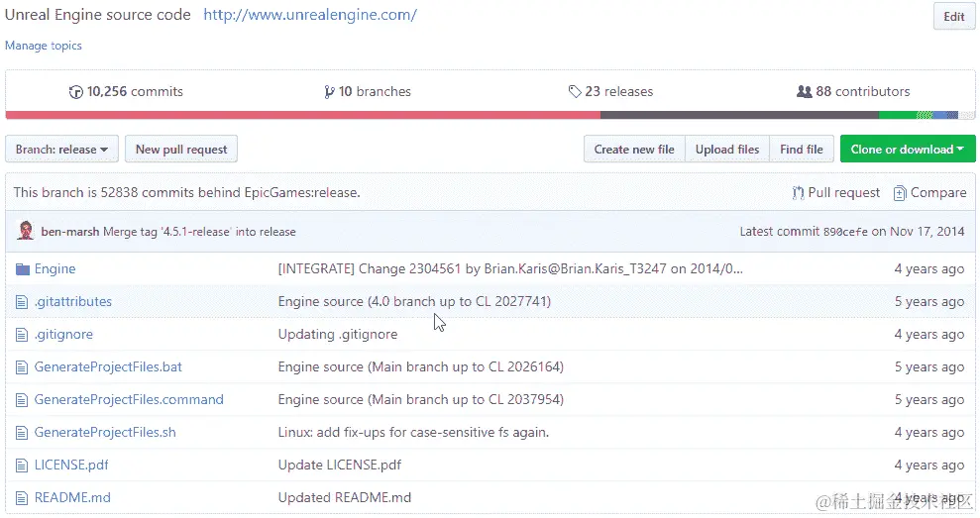Viewport: 980px width, 518px height.
Task: Click the GenerateProjectFiles.sh file icon
Action: [22, 433]
